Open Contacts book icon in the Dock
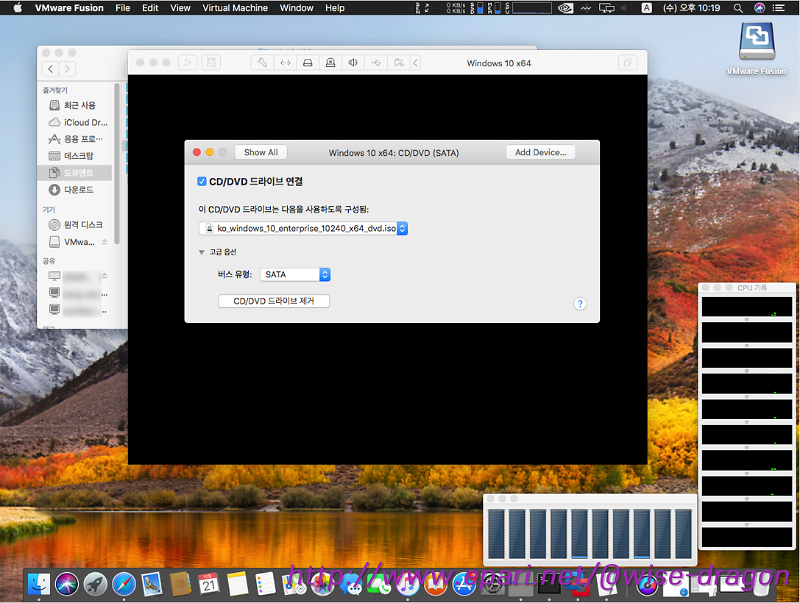Image resolution: width=800 pixels, height=603 pixels. [x=181, y=584]
